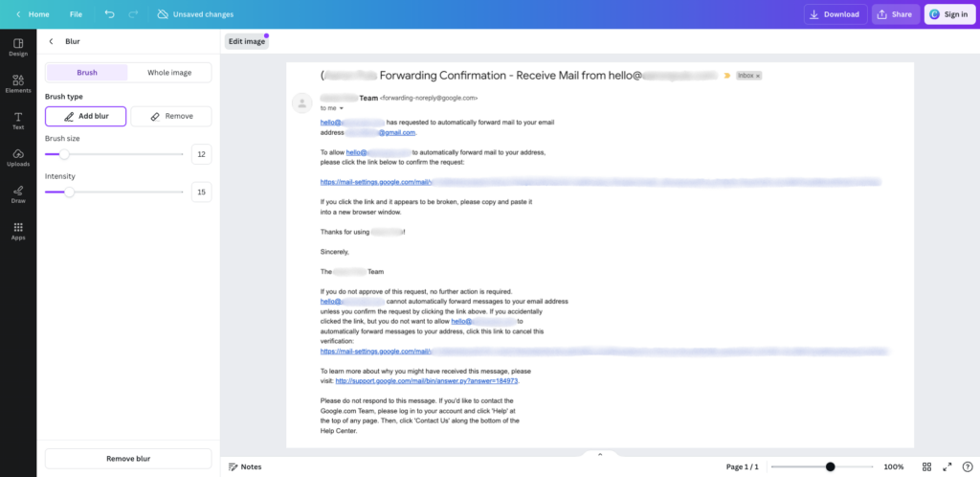Open the File menu
The image size is (980, 477).
[x=76, y=13]
